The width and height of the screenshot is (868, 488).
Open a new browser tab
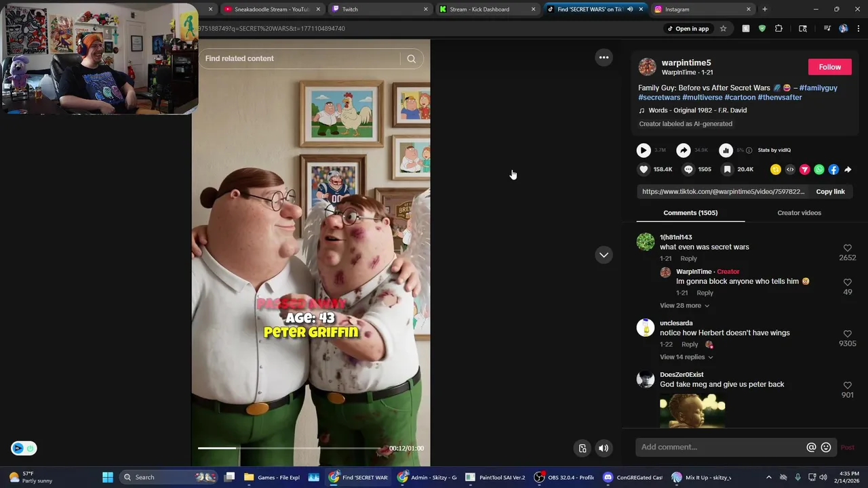764,9
